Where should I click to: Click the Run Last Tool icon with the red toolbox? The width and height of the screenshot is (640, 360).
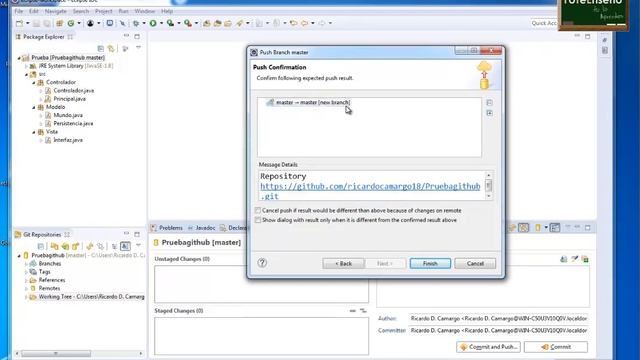coord(188,23)
